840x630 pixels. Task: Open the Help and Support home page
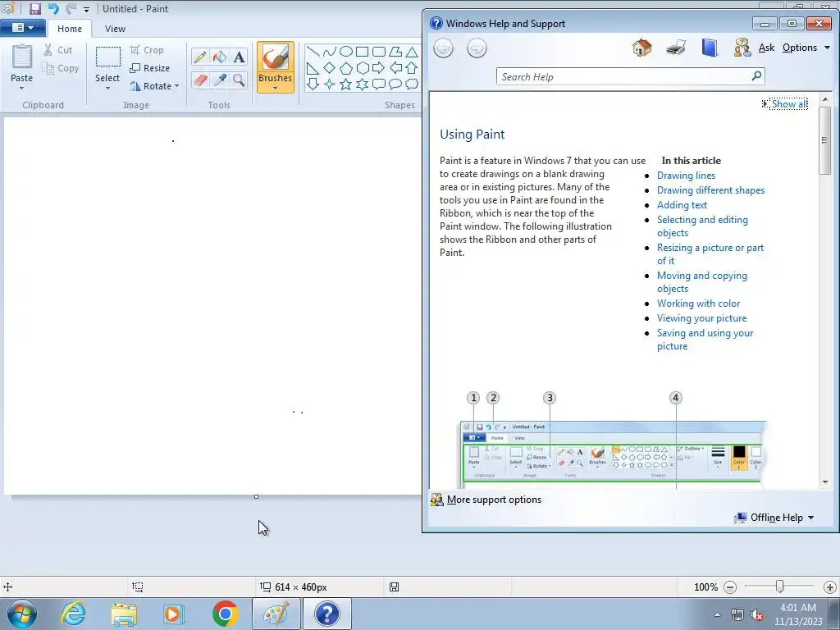coord(641,48)
